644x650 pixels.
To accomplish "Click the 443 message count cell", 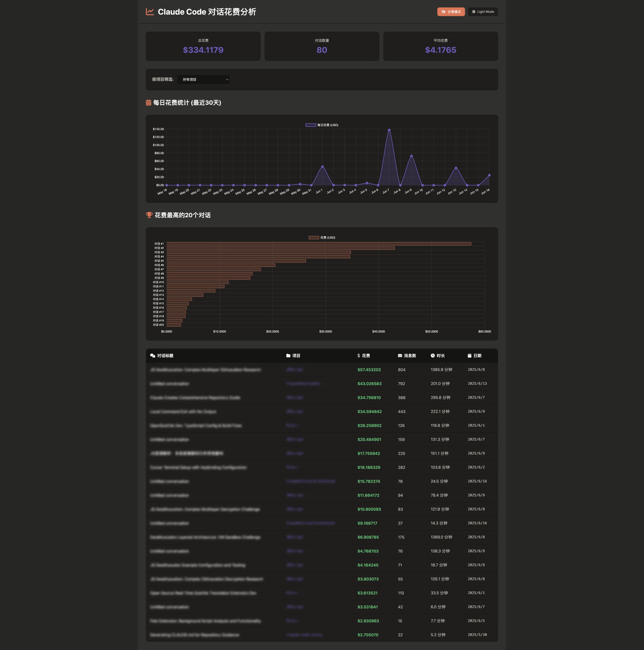I will (x=401, y=411).
